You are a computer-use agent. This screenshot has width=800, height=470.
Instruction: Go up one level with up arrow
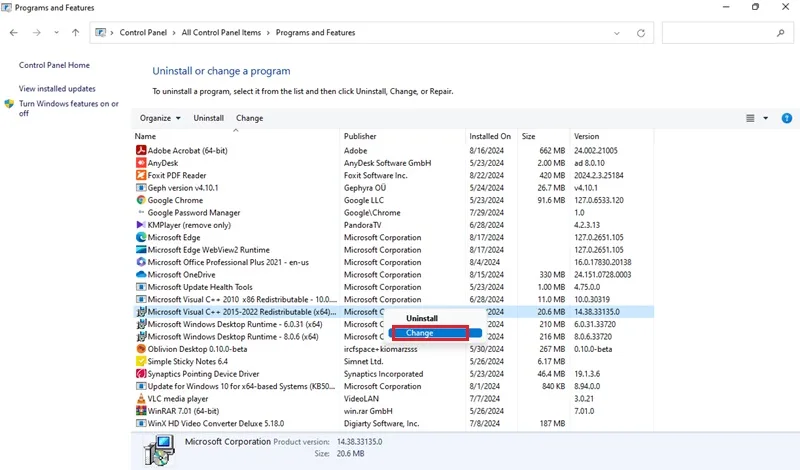click(x=76, y=33)
